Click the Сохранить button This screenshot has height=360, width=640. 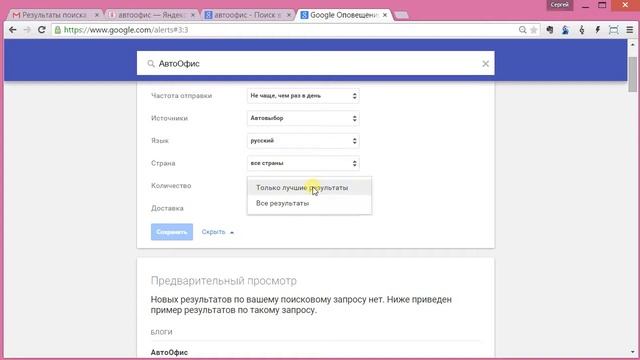(172, 232)
